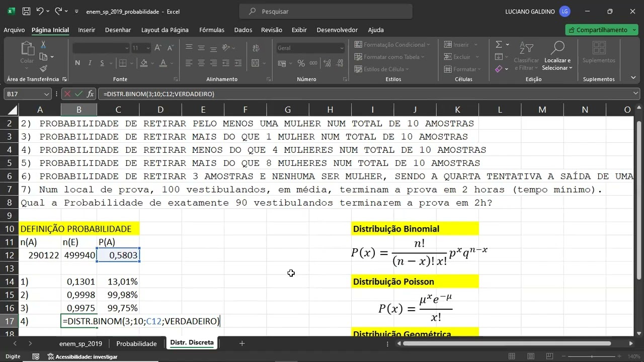Expand Formatar como Tabela menu
This screenshot has width=644, height=362.
[390, 57]
